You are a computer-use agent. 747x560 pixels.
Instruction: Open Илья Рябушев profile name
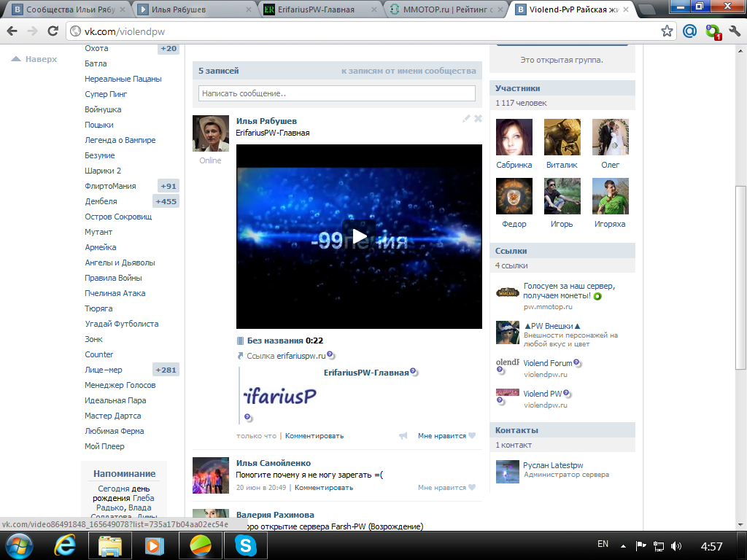coord(266,121)
